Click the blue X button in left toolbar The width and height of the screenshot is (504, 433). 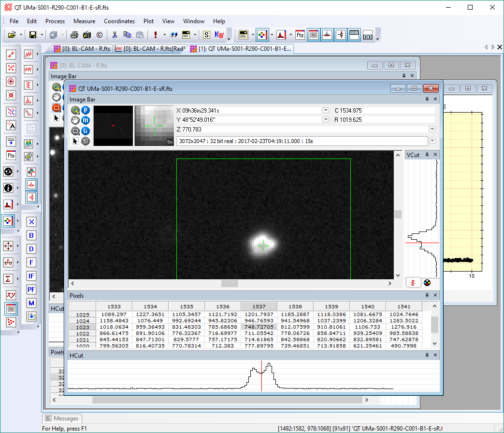tap(31, 222)
